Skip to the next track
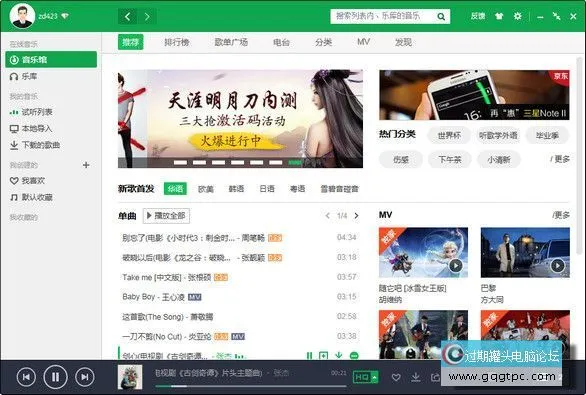Screen dimensions: 586x395 (x=84, y=377)
